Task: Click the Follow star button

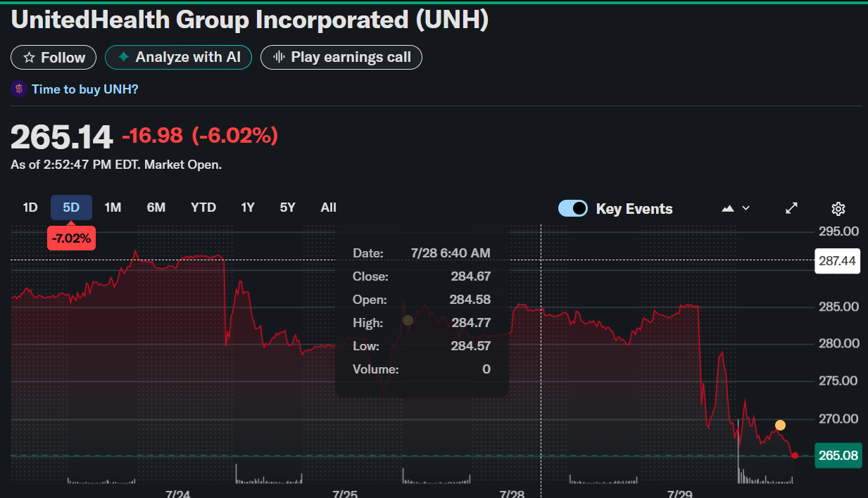Action: point(54,58)
